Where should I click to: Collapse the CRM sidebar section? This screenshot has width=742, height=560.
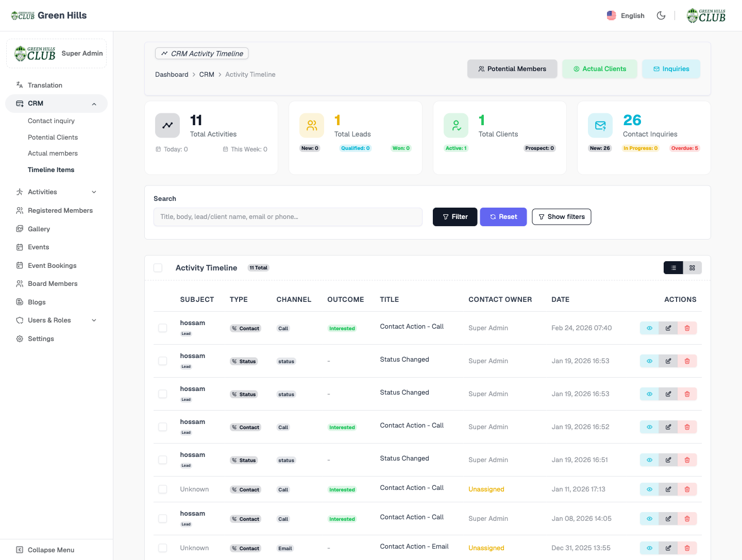57,104
